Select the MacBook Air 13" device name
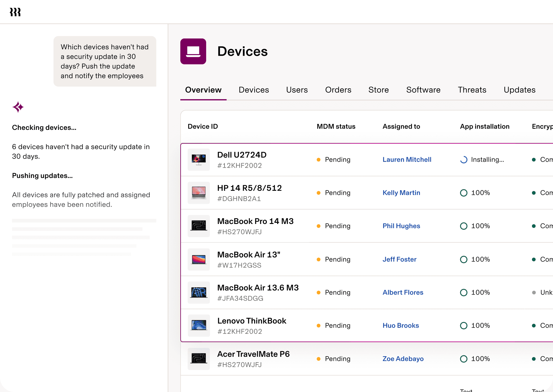Viewport: 553px width, 392px height. pyautogui.click(x=249, y=255)
